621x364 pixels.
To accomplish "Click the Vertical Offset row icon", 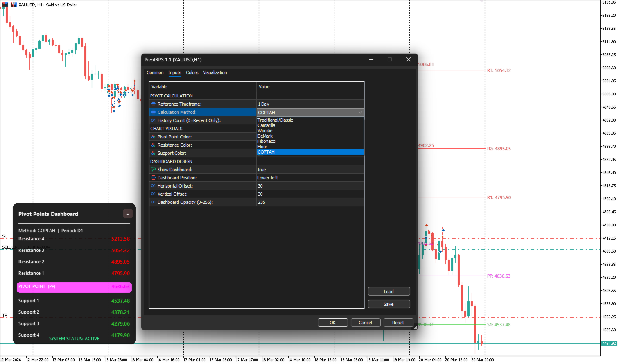I will point(153,194).
